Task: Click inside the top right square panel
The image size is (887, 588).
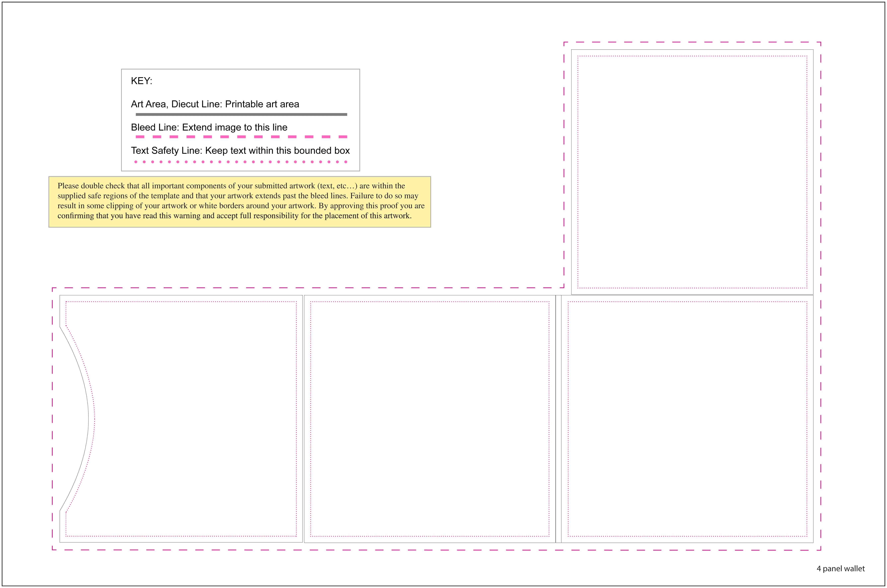Action: [x=692, y=172]
